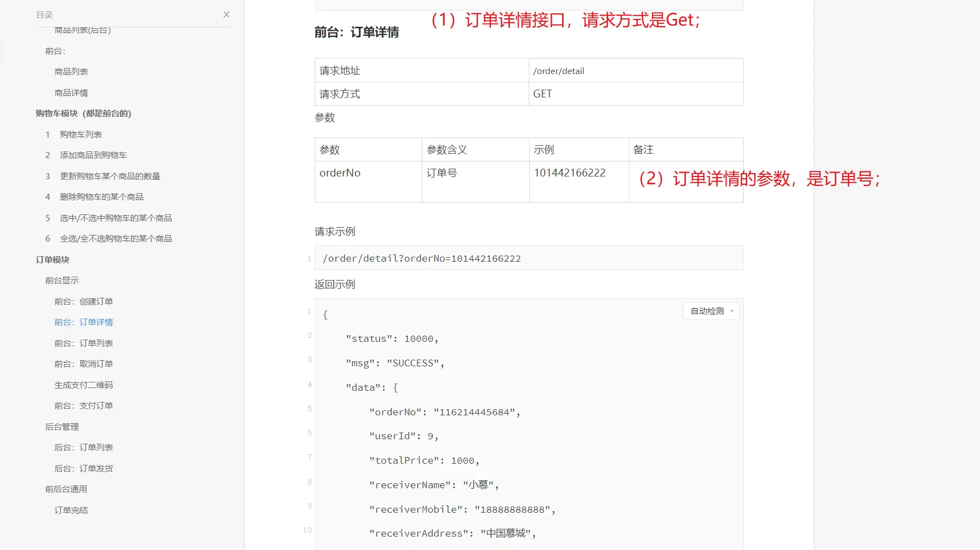The width and height of the screenshot is (980, 550).
Task: Click the 购物车模块 heading in the outline
Action: click(84, 114)
